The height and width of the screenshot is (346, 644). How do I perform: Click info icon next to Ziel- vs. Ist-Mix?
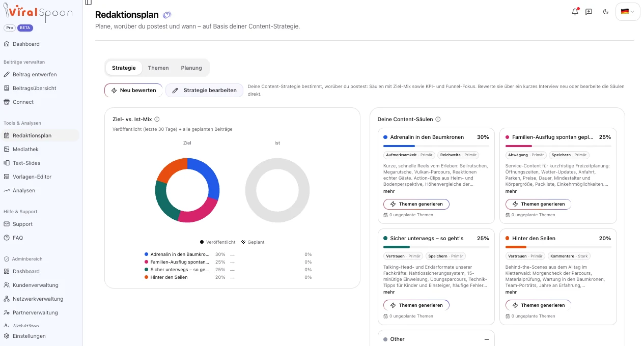tap(157, 119)
